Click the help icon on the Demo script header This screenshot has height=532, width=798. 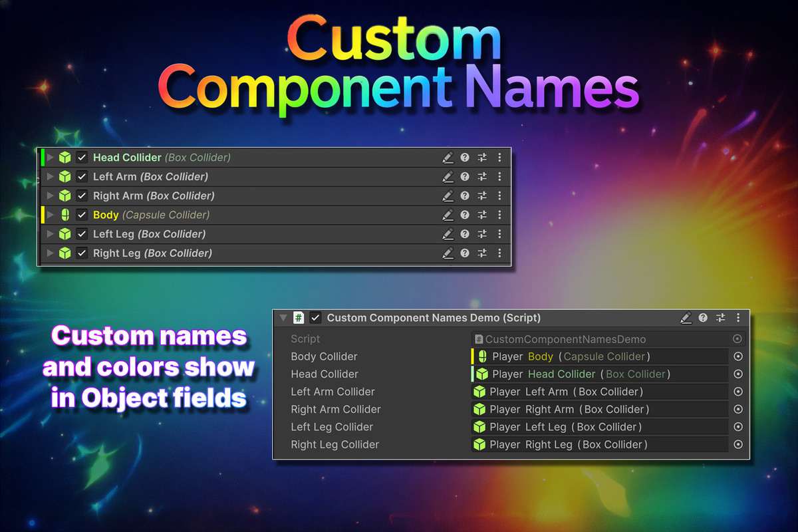click(703, 318)
